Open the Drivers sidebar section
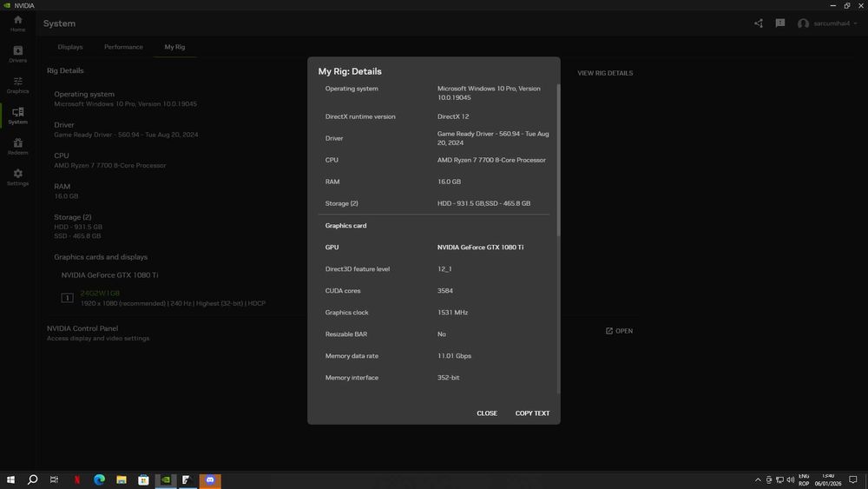The width and height of the screenshot is (868, 489). click(17, 54)
